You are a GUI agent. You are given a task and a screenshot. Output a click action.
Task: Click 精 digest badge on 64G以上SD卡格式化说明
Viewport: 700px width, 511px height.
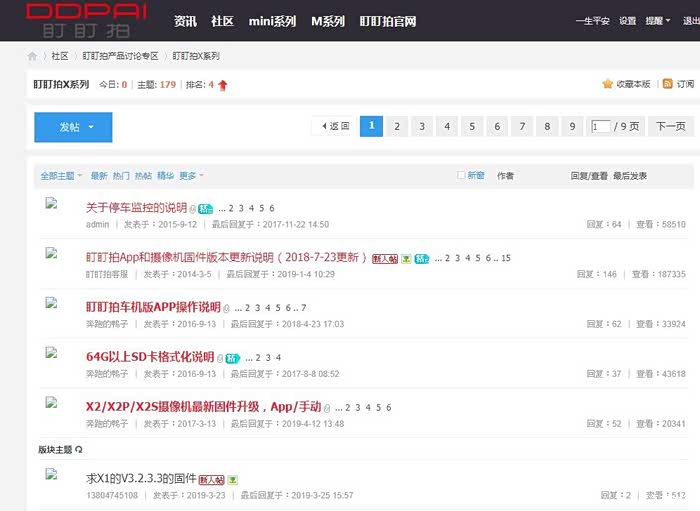(232, 357)
